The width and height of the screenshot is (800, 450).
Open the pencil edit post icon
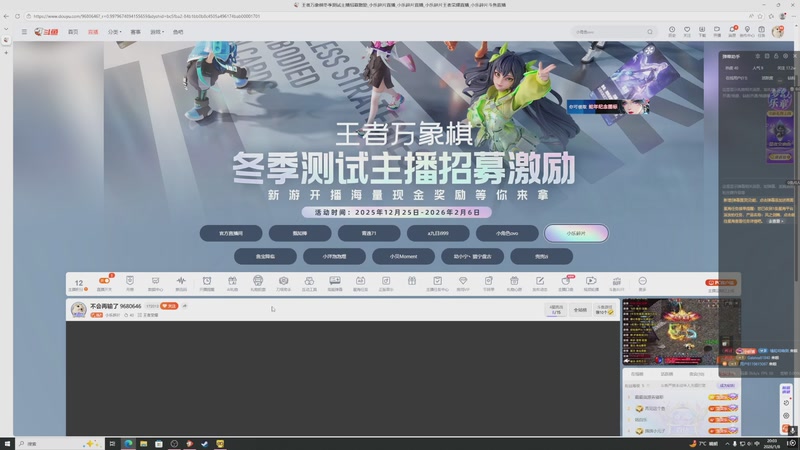pyautogui.click(x=540, y=281)
